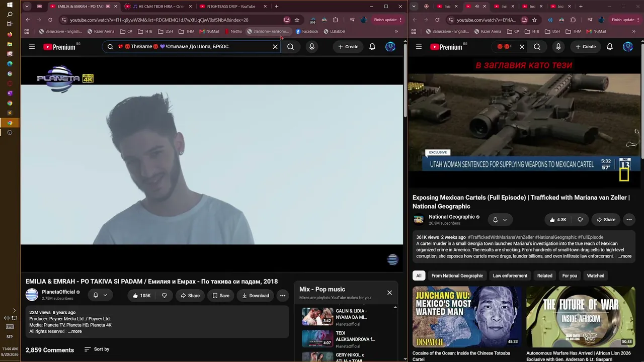
Task: Open a new tab in left browser window
Action: pos(277,7)
